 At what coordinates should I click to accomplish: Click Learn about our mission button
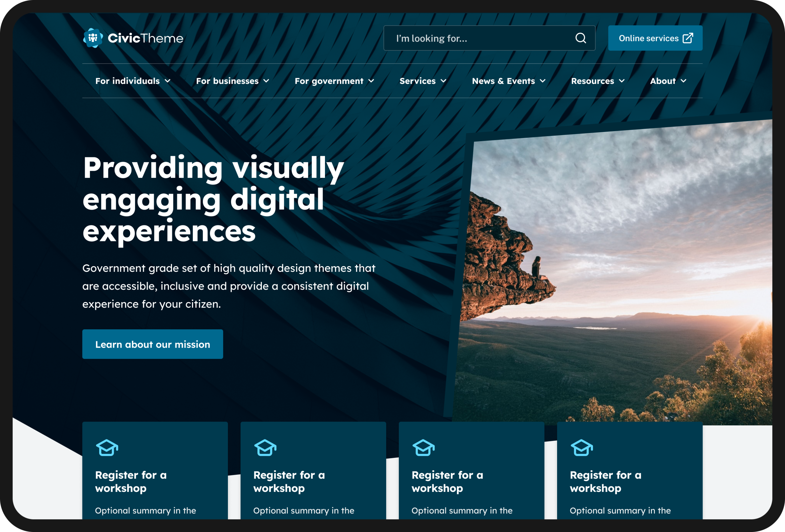click(x=152, y=344)
